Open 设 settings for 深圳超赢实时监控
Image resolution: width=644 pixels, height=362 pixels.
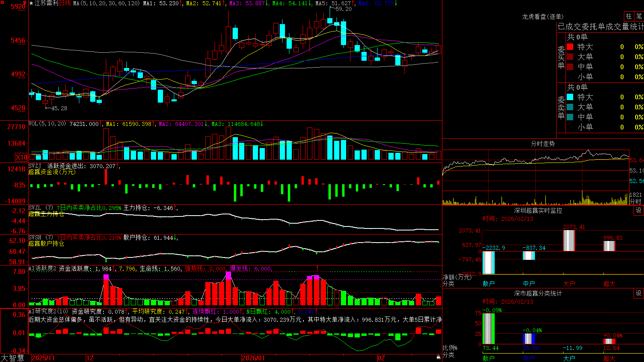pyautogui.click(x=639, y=210)
